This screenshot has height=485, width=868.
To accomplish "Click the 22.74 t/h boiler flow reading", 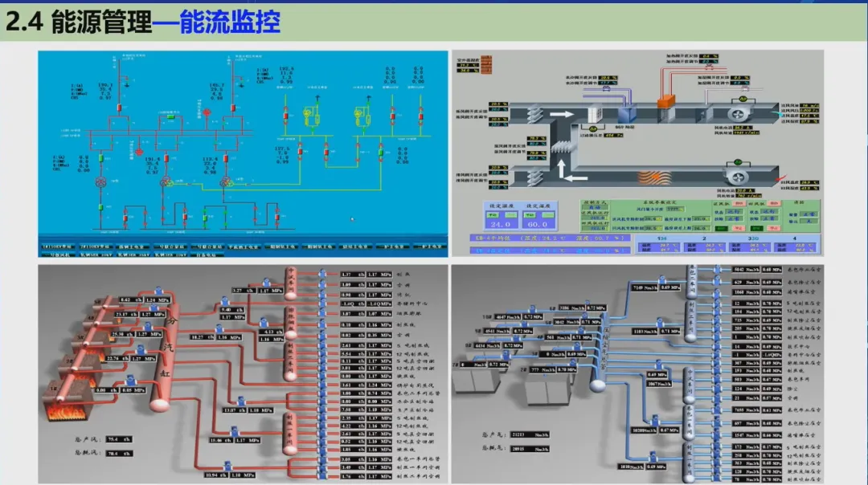I will tap(117, 359).
